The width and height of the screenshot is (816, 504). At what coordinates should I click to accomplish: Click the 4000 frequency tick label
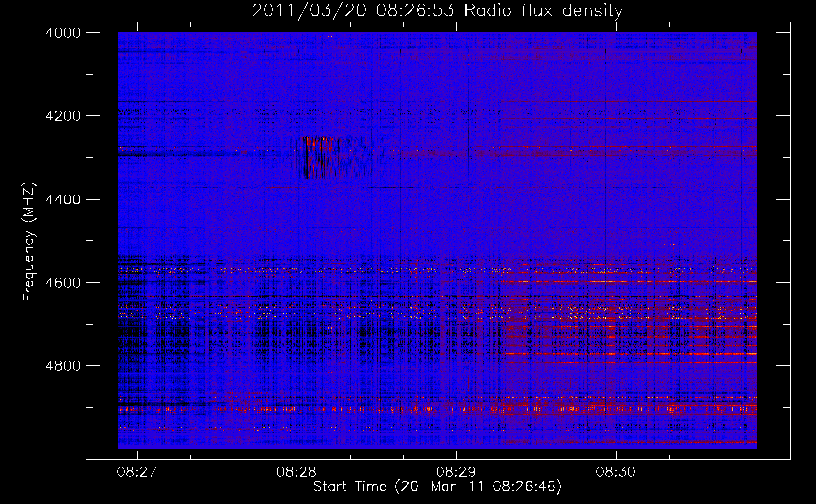pos(63,33)
